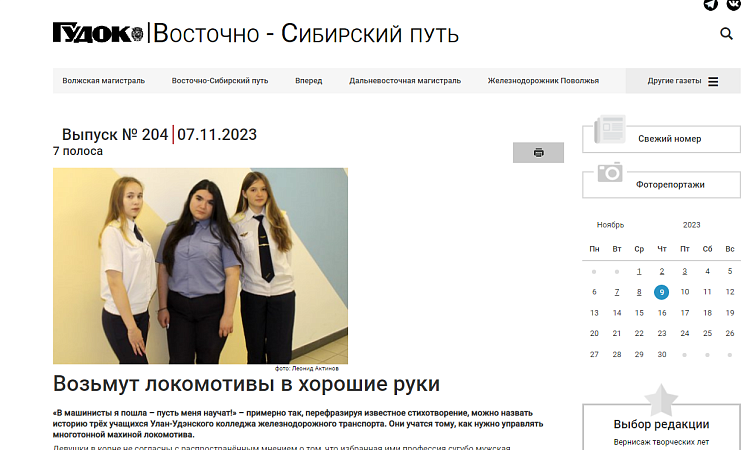Click the Выпуск № 204 issue text

coord(115,134)
